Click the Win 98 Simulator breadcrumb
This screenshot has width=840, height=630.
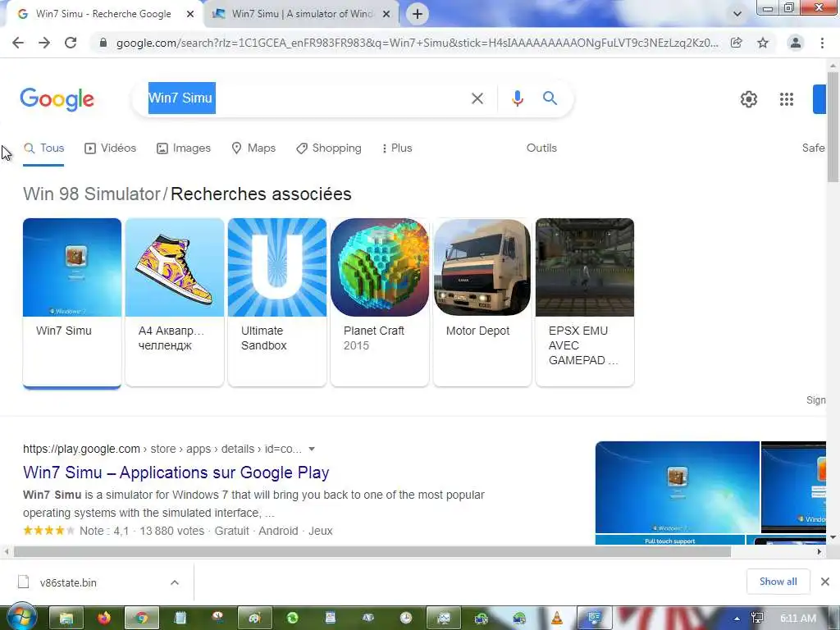92,194
